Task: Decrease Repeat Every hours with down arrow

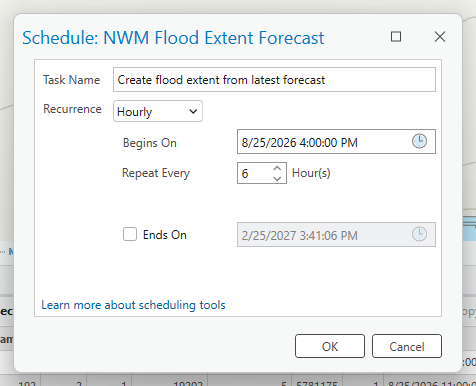Action: tap(277, 178)
